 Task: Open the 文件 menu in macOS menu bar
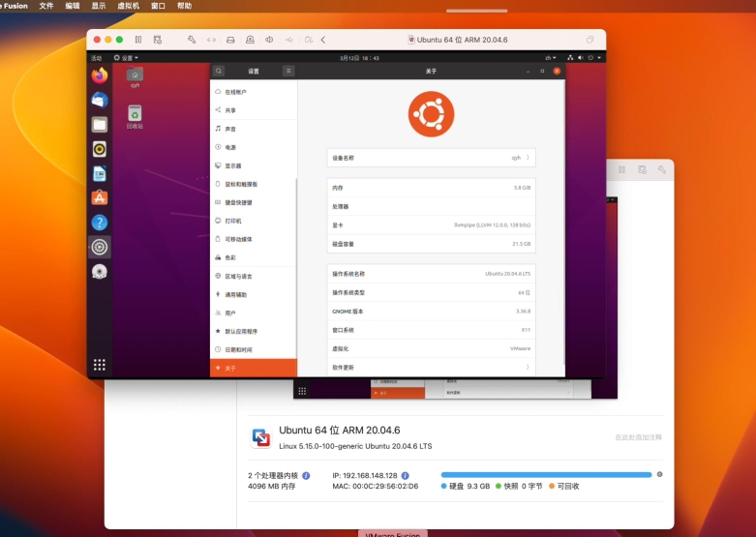click(x=46, y=6)
